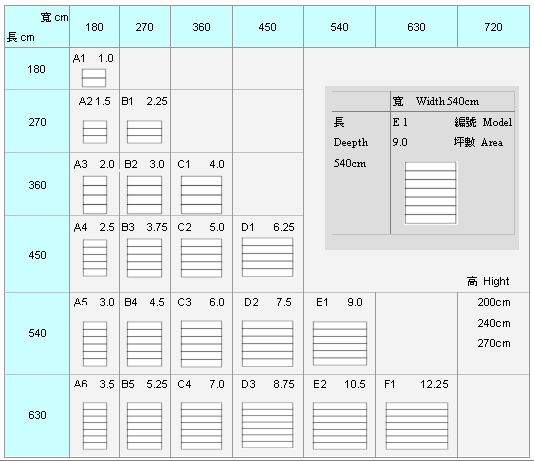Select the F1 12.25 model diagram
Viewport: 534px width, 461px height.
(417, 426)
